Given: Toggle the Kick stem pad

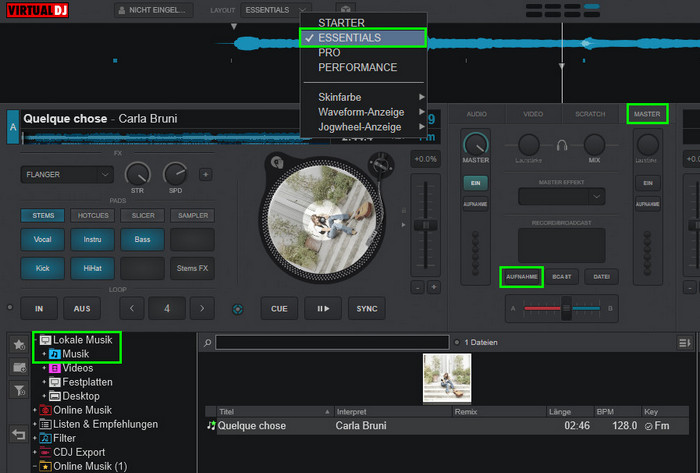Looking at the screenshot, I should pos(42,268).
